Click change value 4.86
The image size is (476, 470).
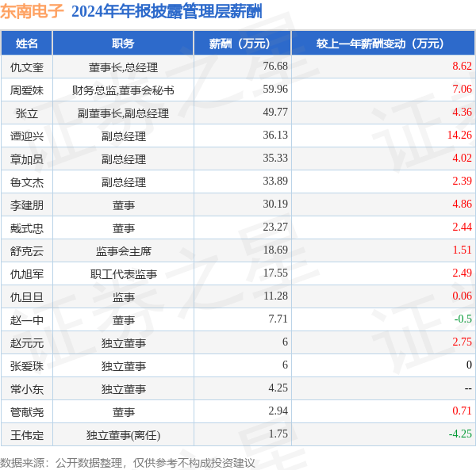click(462, 204)
